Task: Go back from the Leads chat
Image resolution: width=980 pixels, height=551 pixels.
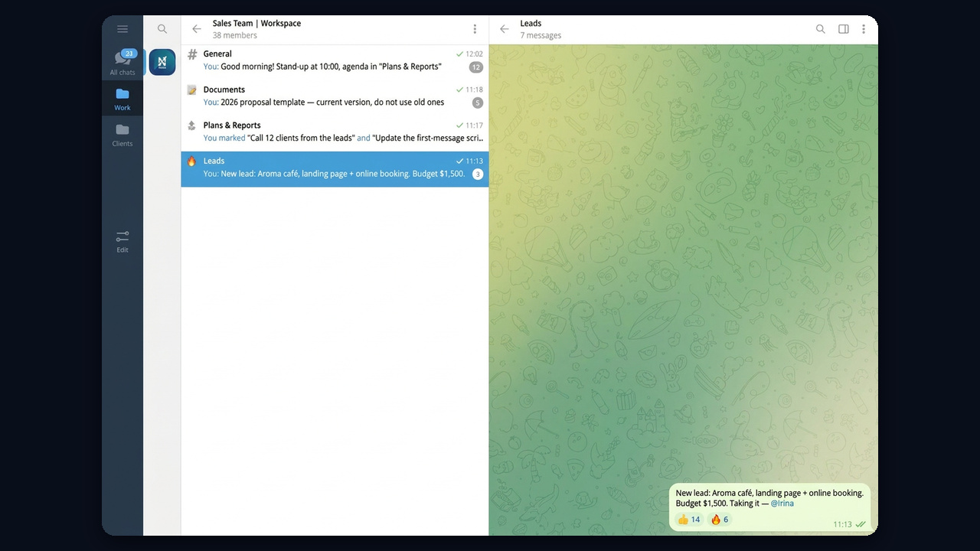Action: pyautogui.click(x=504, y=29)
